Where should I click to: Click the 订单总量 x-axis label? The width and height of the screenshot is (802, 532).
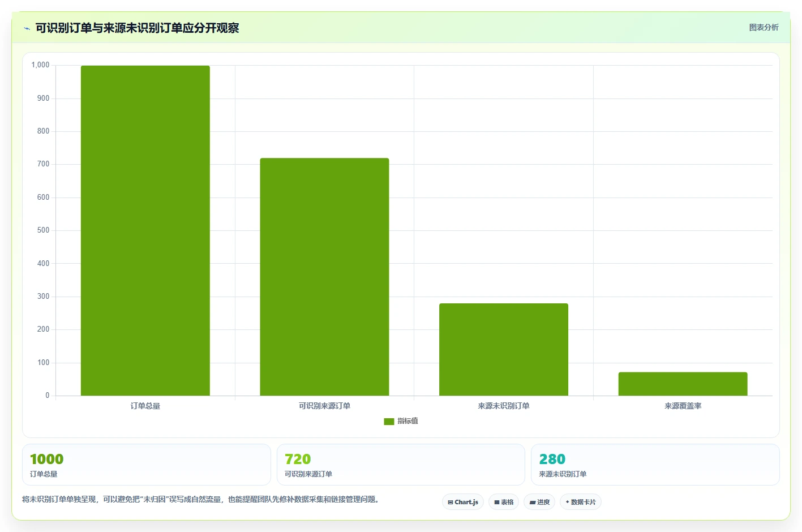click(145, 406)
